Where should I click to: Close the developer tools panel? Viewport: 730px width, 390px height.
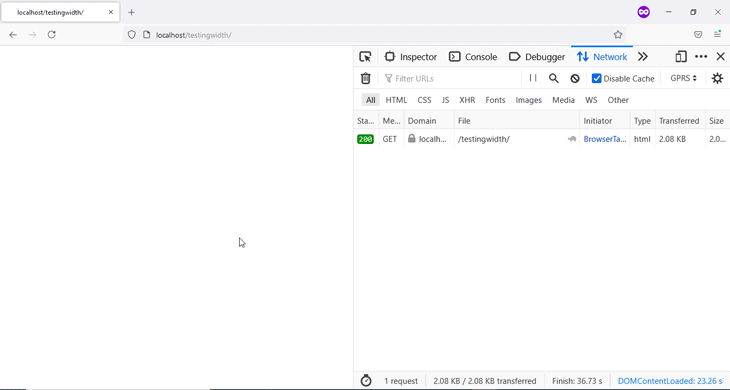(720, 57)
